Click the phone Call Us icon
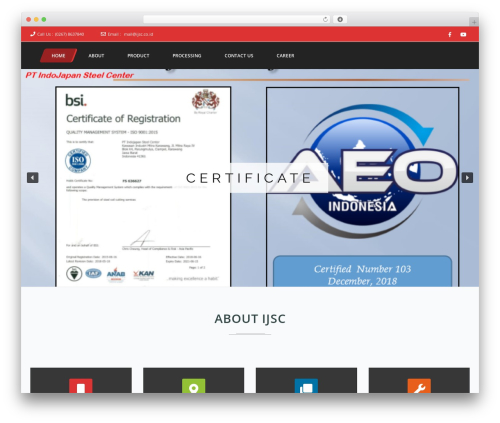The height and width of the screenshot is (423, 500). tap(33, 34)
